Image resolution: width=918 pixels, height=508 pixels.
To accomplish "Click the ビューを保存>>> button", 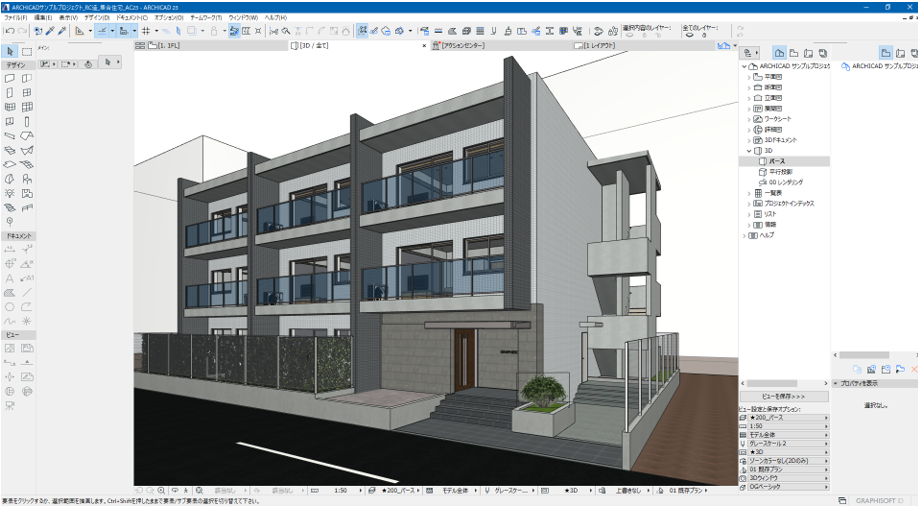I will click(x=784, y=396).
